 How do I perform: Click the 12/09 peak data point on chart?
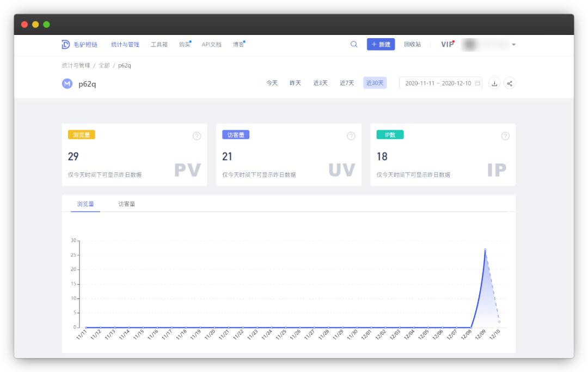click(485, 249)
